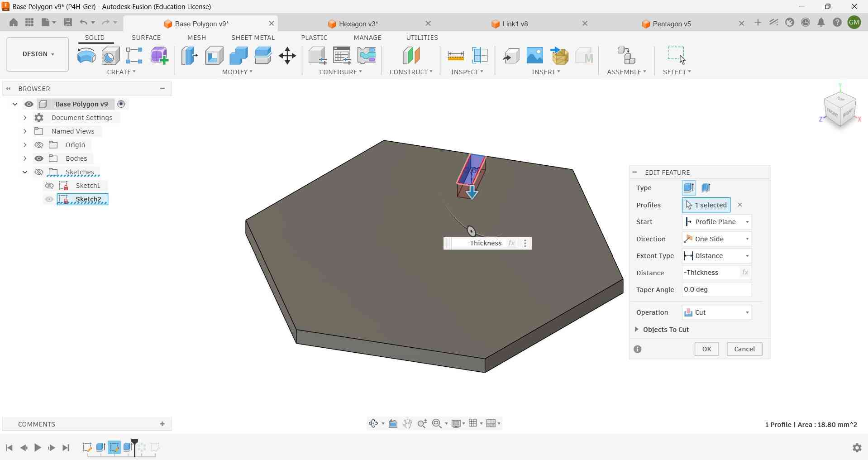The width and height of the screenshot is (868, 460).
Task: Select the Move/Copy arrows tool
Action: click(x=287, y=56)
